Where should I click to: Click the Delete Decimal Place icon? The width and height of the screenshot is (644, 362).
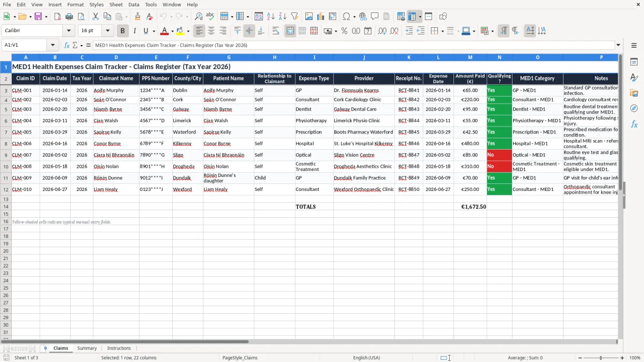394,31
